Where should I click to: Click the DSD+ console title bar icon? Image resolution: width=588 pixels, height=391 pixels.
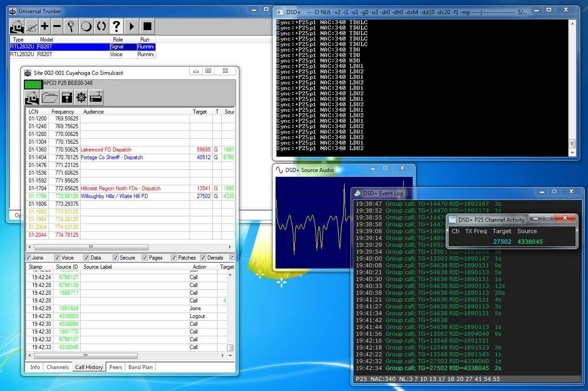[x=280, y=11]
